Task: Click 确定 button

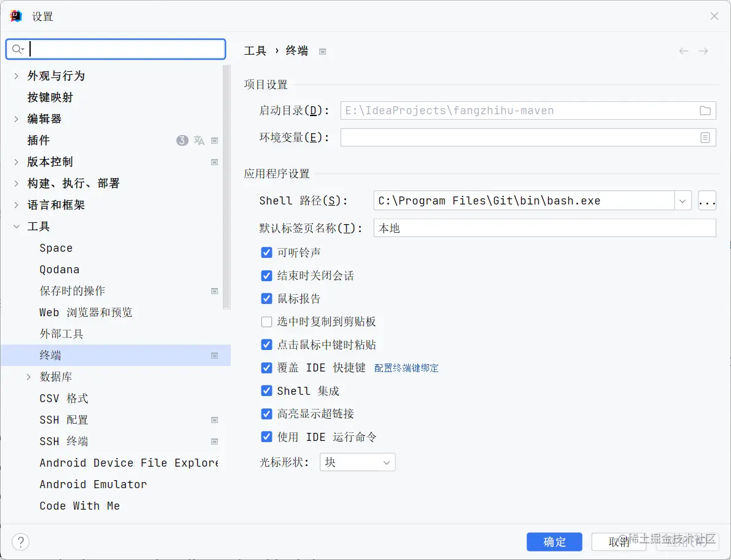Action: click(x=554, y=542)
